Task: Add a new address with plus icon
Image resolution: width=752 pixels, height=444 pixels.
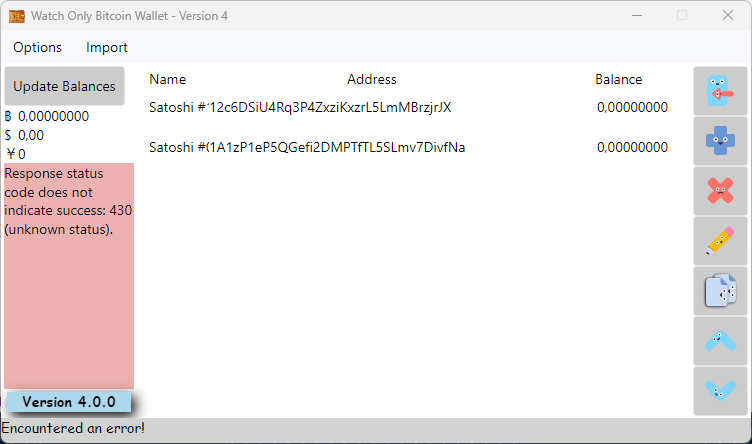Action: [720, 141]
